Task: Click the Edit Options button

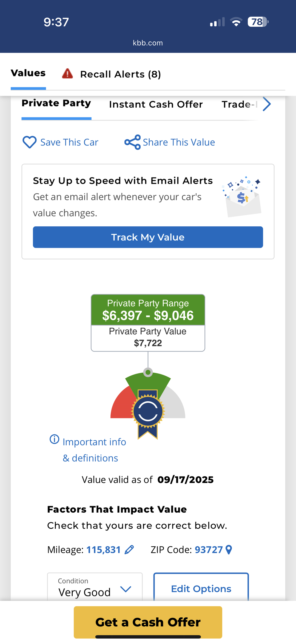Action: click(x=201, y=589)
